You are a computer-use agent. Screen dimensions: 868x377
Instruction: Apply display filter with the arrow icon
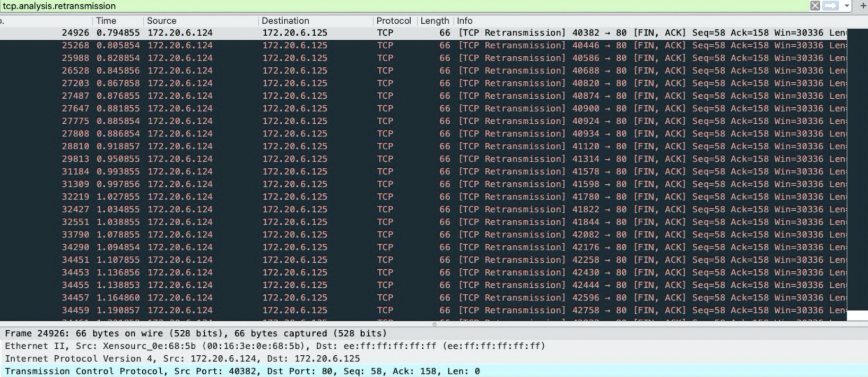(831, 6)
